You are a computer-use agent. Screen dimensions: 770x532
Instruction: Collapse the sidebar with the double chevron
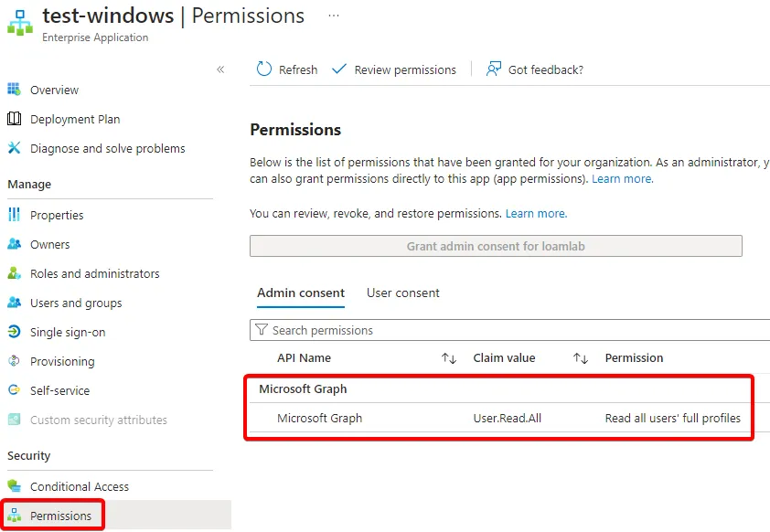click(x=220, y=69)
